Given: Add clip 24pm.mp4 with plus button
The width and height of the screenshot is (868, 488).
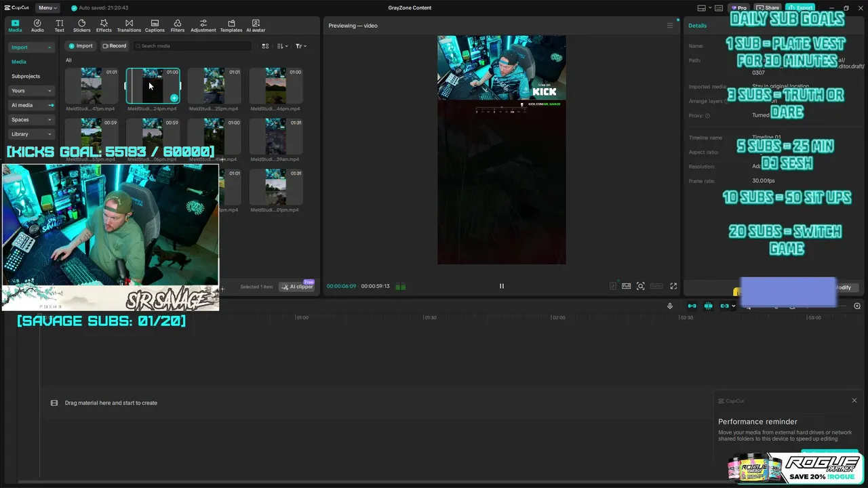Looking at the screenshot, I should pos(174,98).
